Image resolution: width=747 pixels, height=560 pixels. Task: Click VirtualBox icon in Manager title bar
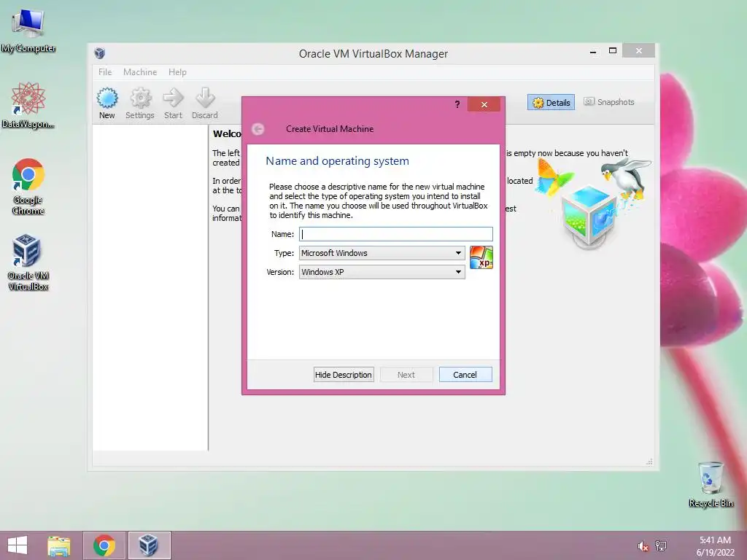pyautogui.click(x=99, y=52)
